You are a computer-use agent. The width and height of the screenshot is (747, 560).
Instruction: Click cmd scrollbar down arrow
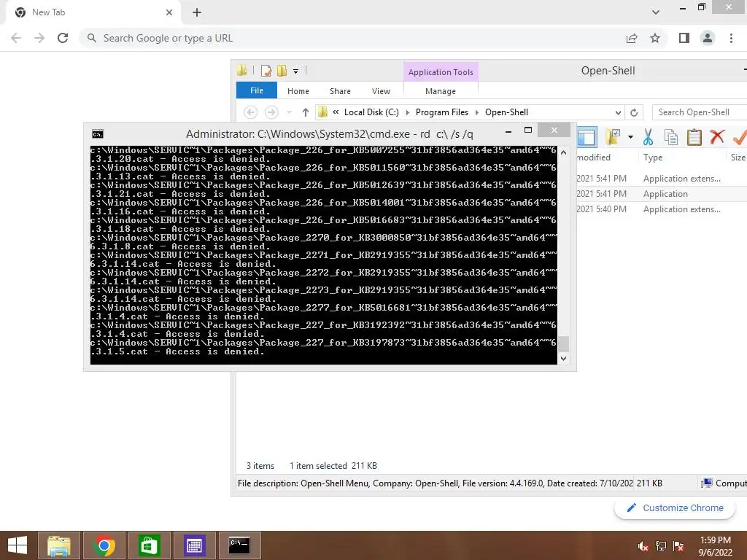[564, 359]
